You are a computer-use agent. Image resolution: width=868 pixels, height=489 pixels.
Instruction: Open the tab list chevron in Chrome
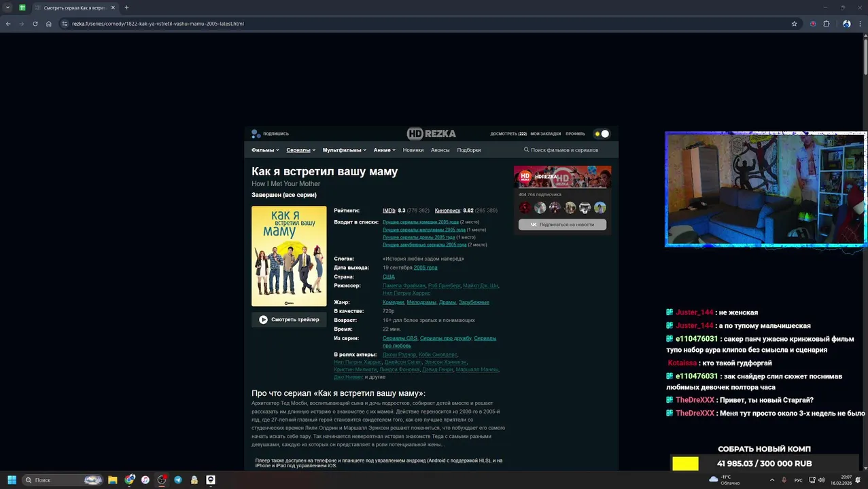(x=8, y=7)
